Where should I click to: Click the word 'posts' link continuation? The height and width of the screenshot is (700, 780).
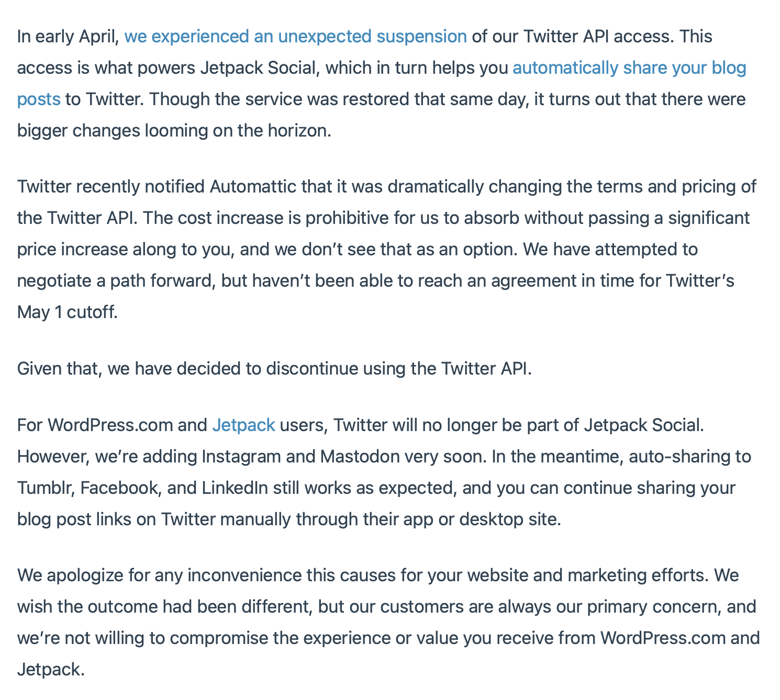[39, 99]
